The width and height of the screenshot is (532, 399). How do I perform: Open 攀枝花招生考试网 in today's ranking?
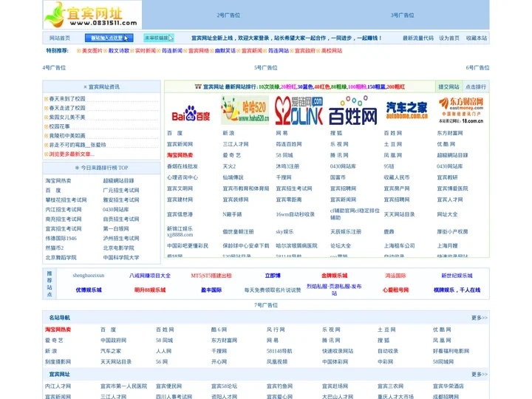pyautogui.click(x=66, y=199)
